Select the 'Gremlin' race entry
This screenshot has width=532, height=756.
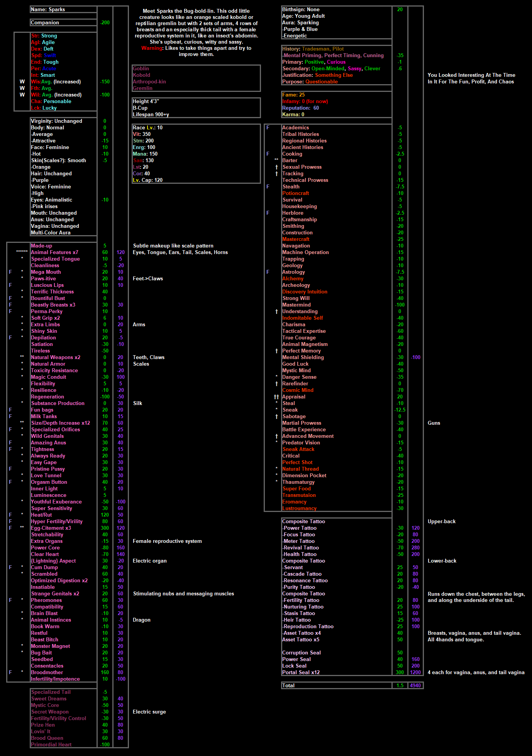point(142,88)
